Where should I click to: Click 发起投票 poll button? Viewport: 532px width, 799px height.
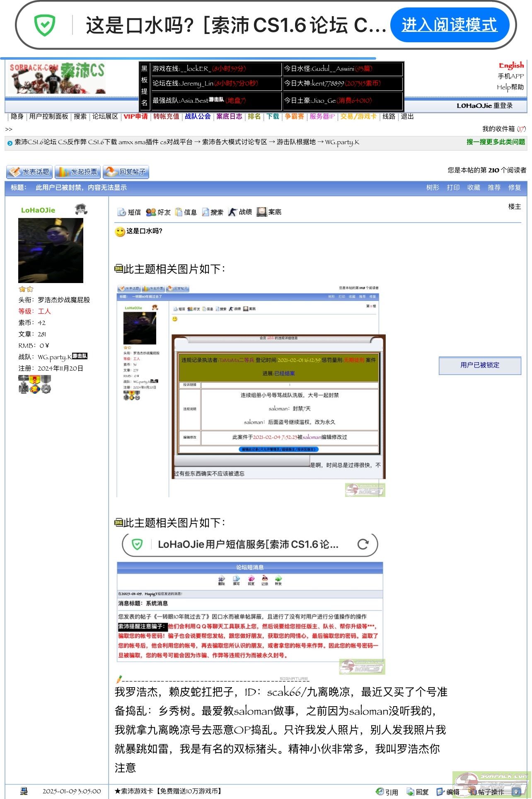click(x=78, y=172)
